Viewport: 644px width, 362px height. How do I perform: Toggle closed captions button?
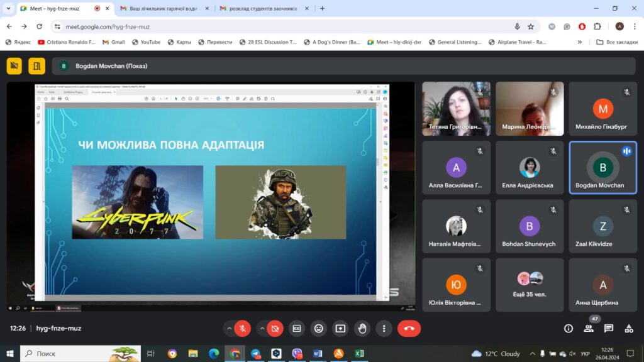click(x=296, y=328)
